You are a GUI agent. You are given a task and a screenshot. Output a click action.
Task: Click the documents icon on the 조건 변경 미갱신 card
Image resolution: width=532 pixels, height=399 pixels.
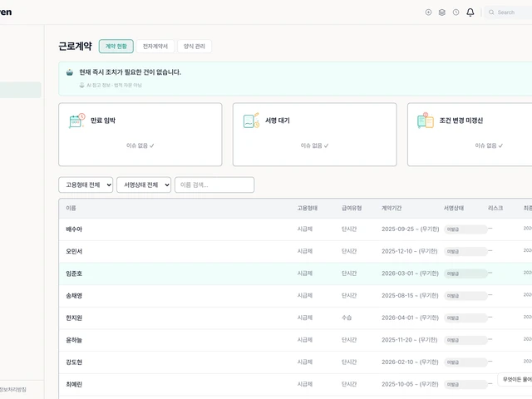426,121
